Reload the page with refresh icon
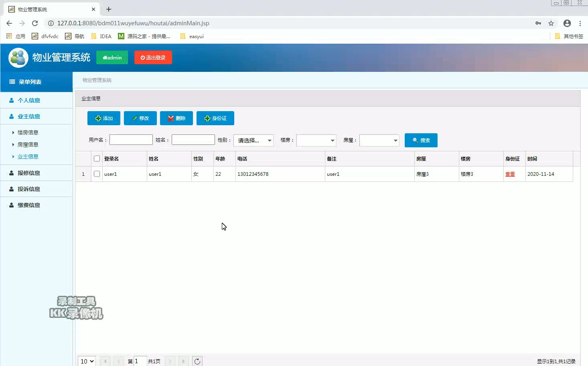Image resolution: width=588 pixels, height=366 pixels. click(x=35, y=23)
